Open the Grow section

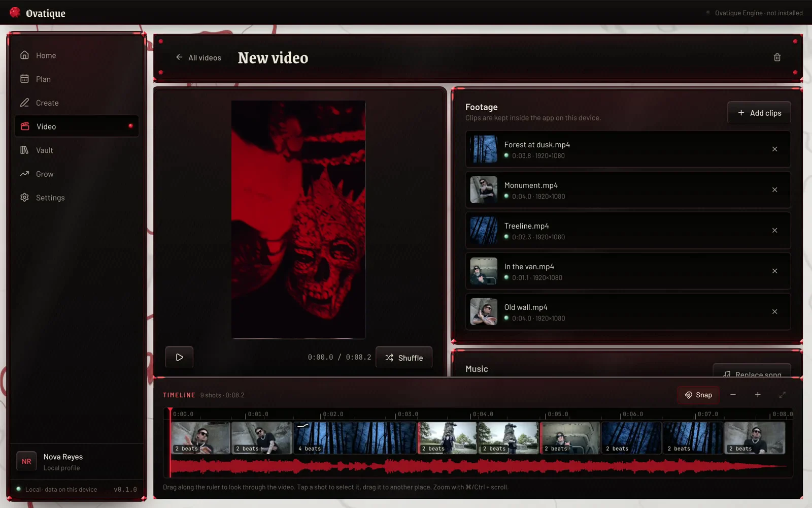77,174
